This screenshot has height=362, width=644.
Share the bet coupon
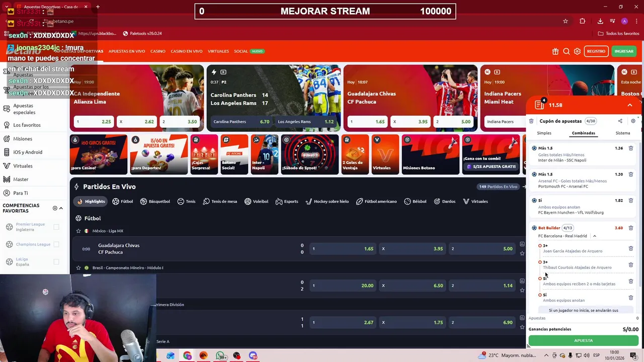click(x=620, y=121)
